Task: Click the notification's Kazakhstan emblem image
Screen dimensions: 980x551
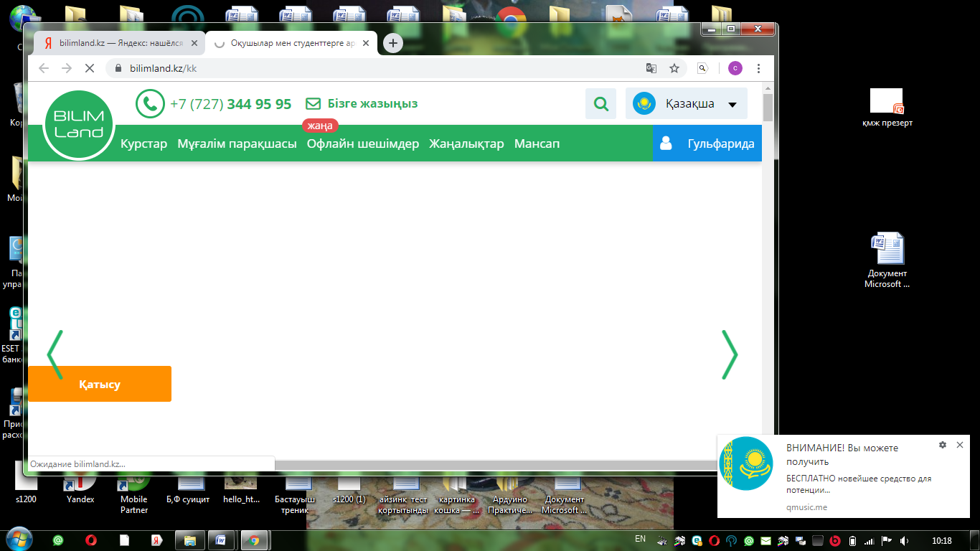Action: tap(746, 463)
